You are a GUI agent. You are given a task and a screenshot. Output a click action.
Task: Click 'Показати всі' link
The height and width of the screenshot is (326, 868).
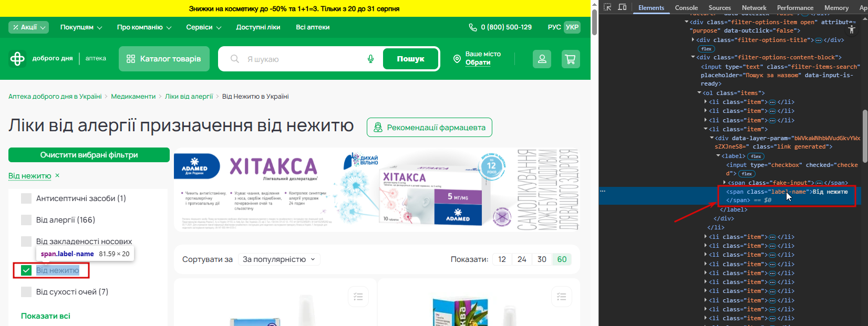46,316
